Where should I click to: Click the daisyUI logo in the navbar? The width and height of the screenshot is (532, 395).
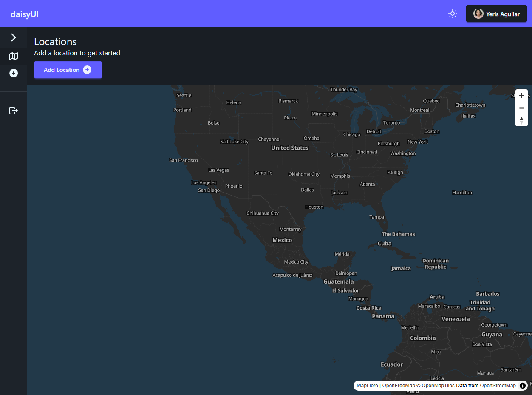(x=25, y=14)
